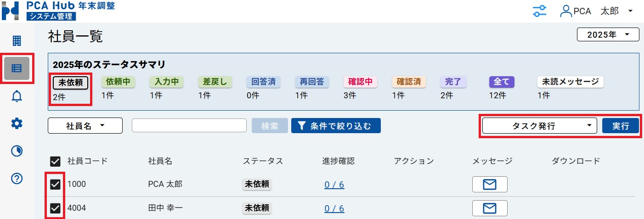Uncheck employee 1000 checkbox

coord(55,184)
